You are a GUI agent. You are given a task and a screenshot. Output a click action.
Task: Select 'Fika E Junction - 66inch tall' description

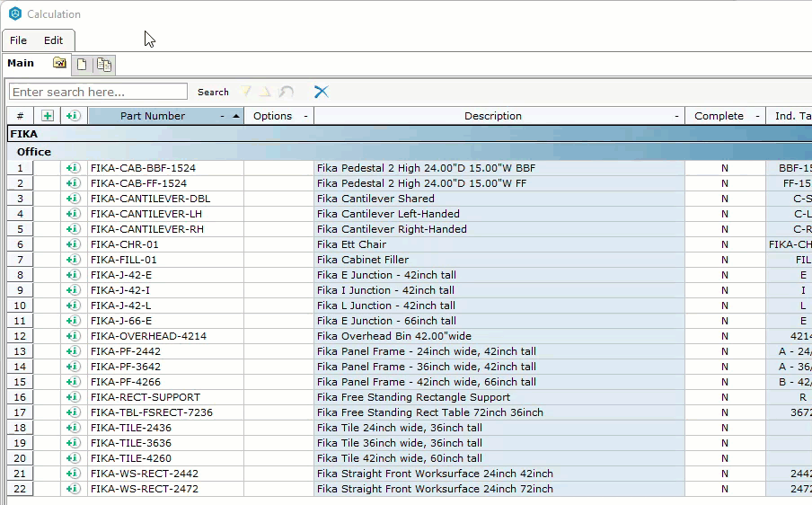pyautogui.click(x=499, y=321)
